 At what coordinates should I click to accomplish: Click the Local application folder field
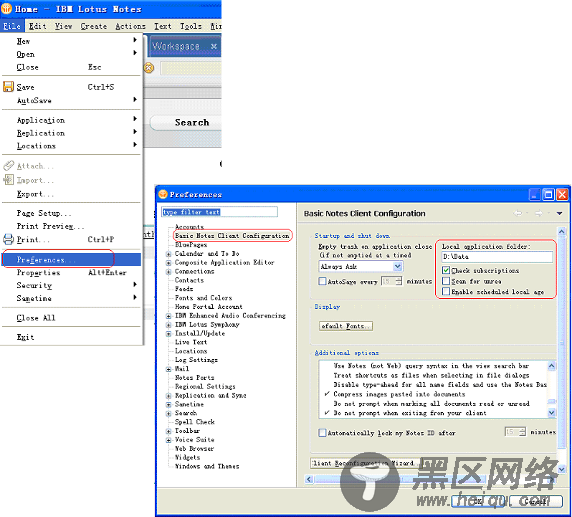pos(497,257)
